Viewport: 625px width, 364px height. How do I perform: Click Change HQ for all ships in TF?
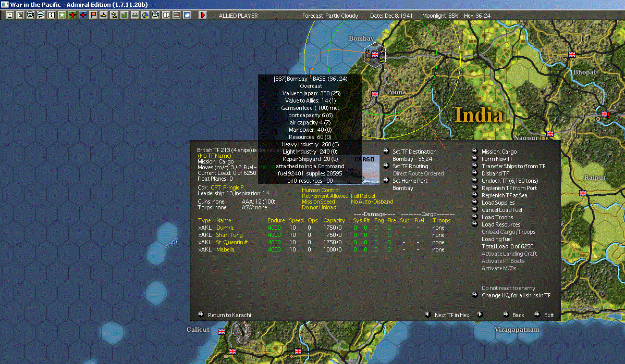[x=516, y=295]
